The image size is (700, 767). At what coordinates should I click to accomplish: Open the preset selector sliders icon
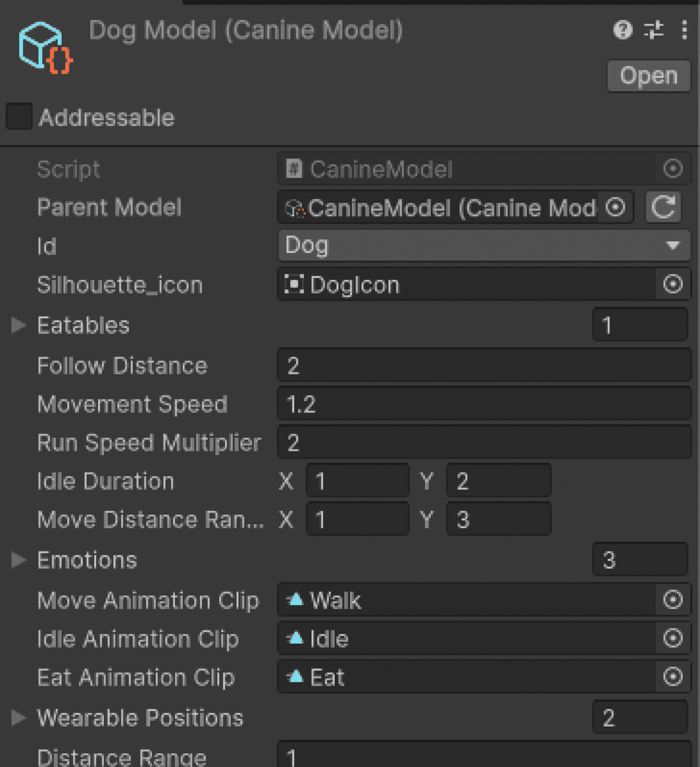pos(654,30)
